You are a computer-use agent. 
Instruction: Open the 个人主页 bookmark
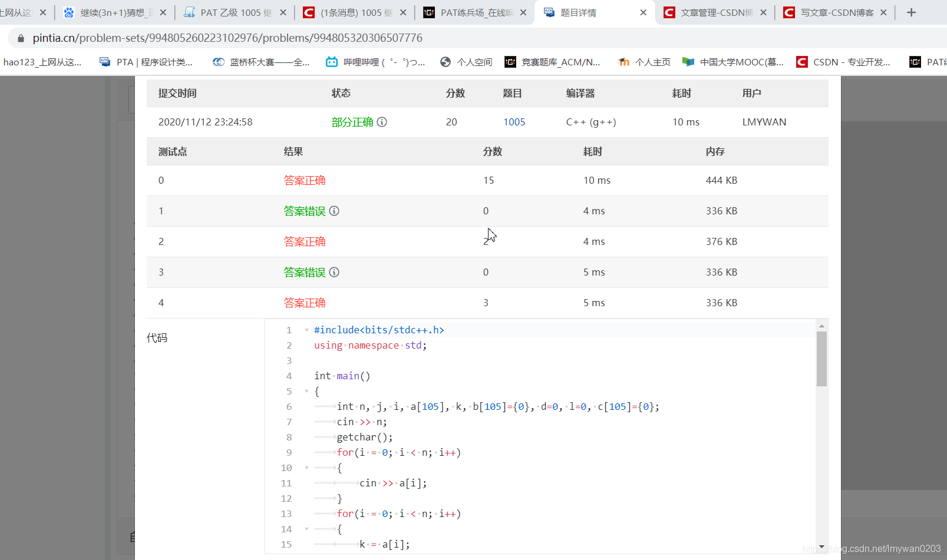pyautogui.click(x=644, y=62)
